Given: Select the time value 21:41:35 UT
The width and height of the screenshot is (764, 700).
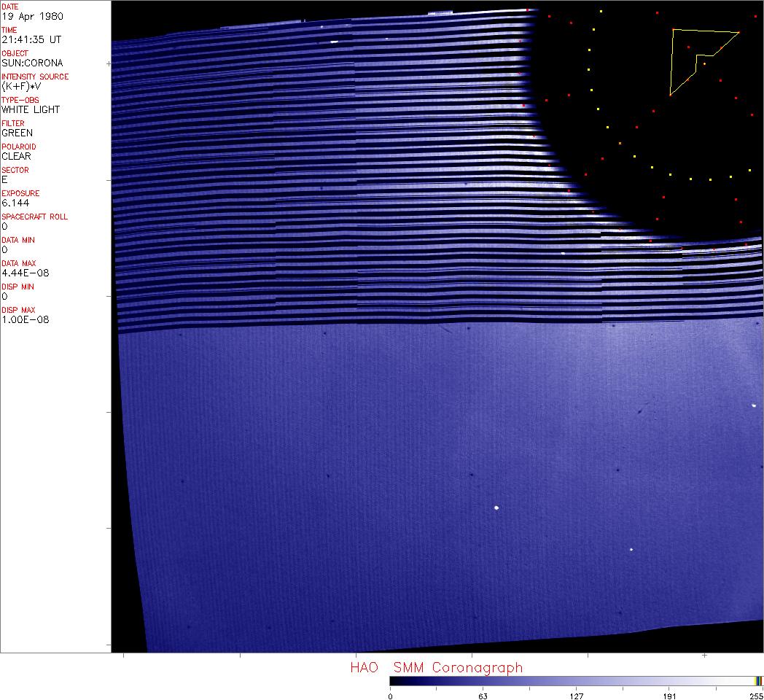Looking at the screenshot, I should tap(31, 39).
